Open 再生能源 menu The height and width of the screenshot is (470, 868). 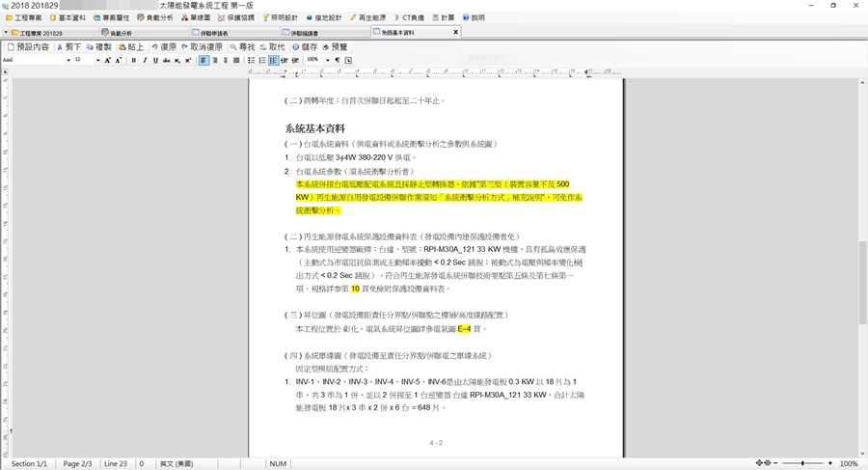(x=367, y=17)
